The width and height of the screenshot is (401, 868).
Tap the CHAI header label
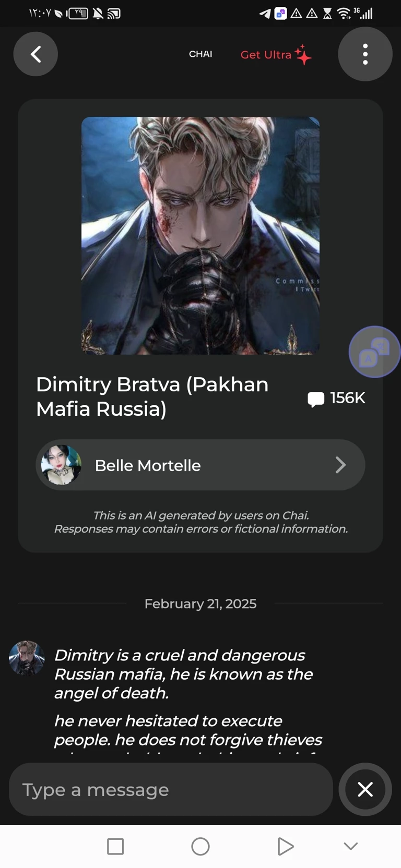pos(200,54)
